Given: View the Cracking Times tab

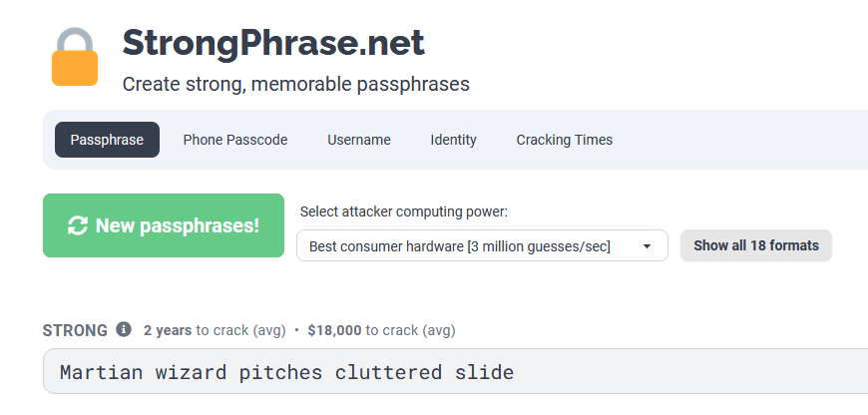Looking at the screenshot, I should [564, 140].
